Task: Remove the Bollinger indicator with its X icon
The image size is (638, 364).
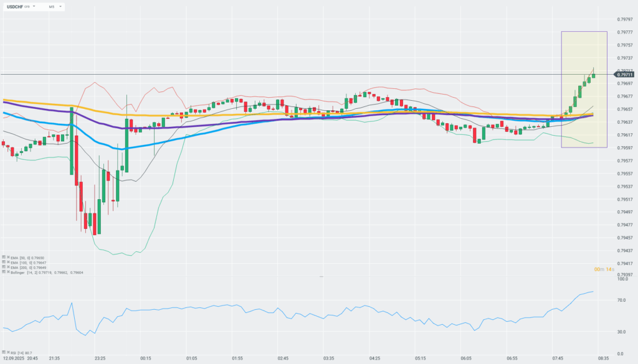Action: point(9,273)
